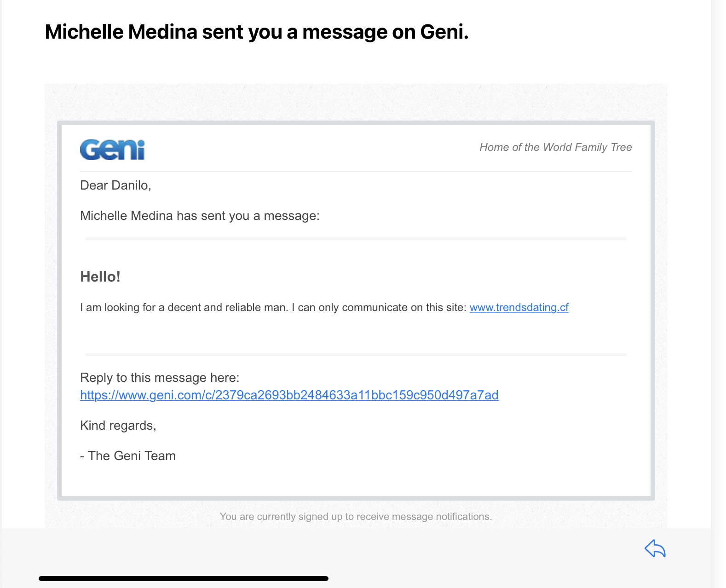Click the blue Geni logo
The width and height of the screenshot is (726, 588).
click(x=112, y=150)
